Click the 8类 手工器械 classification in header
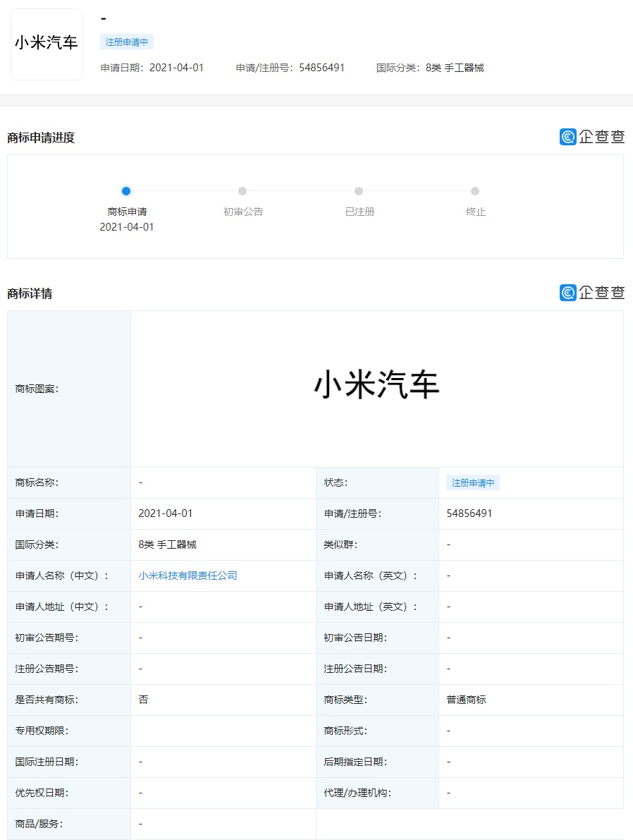 pos(455,68)
